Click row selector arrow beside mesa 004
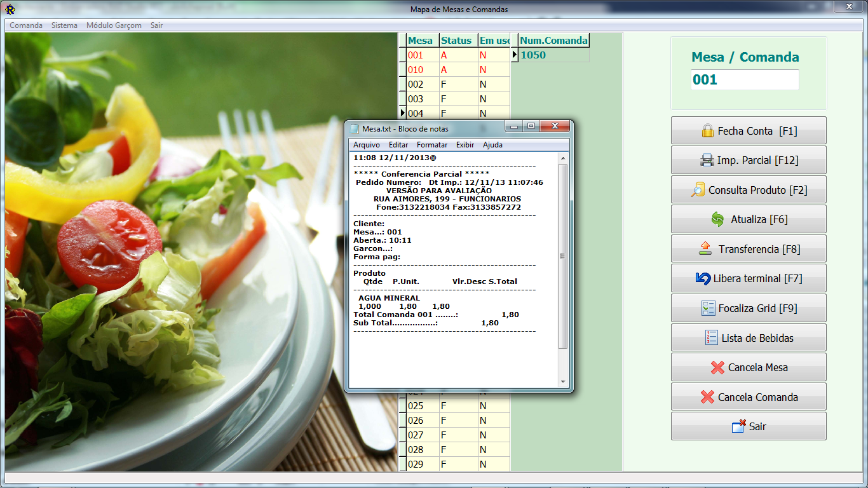 (x=402, y=113)
